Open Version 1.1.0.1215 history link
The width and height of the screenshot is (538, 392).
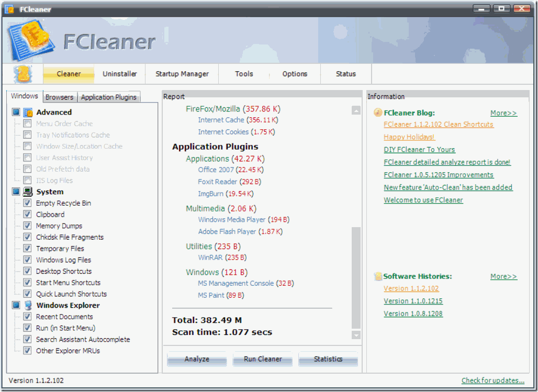point(413,301)
